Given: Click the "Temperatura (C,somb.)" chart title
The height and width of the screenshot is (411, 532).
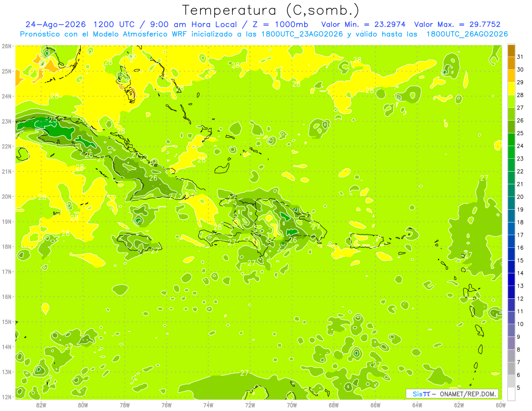Looking at the screenshot, I should coord(271,10).
